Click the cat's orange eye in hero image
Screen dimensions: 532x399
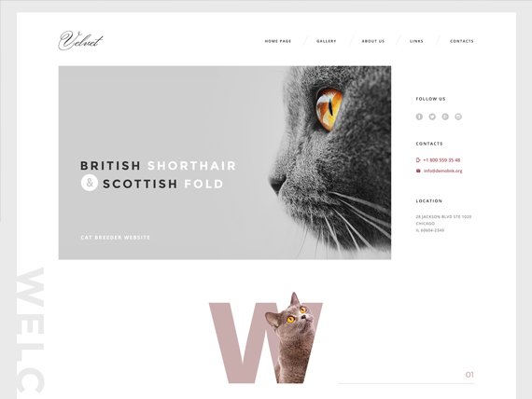coord(329,109)
